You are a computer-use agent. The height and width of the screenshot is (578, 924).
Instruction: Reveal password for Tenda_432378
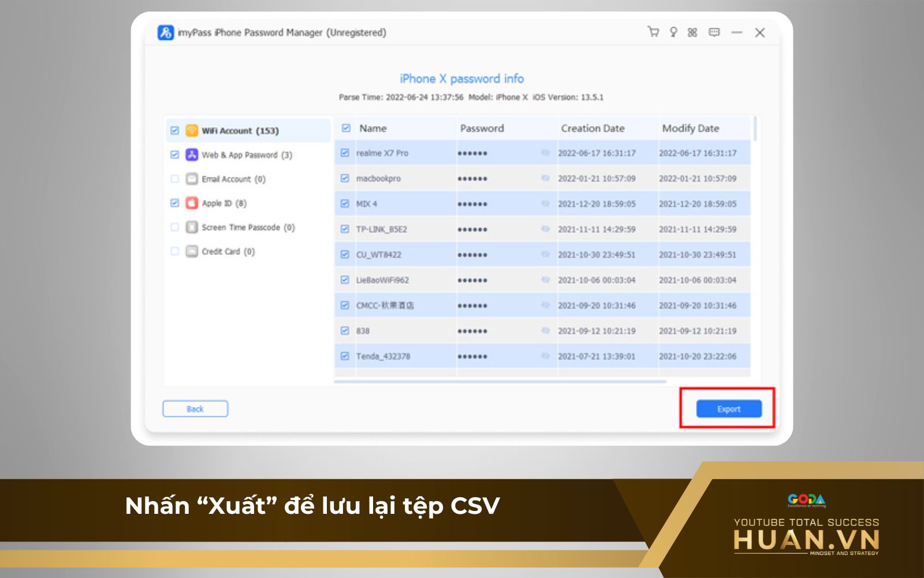(545, 357)
